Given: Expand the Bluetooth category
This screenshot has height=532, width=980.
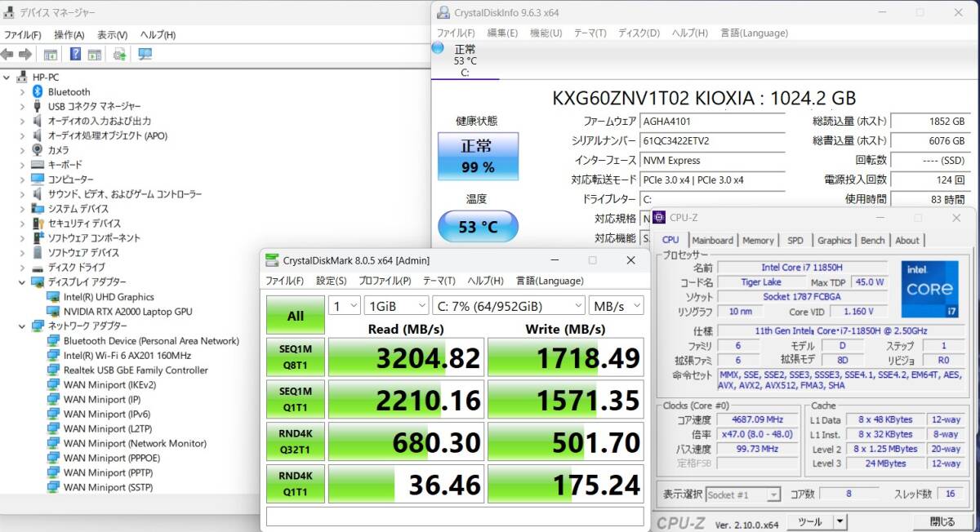Looking at the screenshot, I should (22, 92).
